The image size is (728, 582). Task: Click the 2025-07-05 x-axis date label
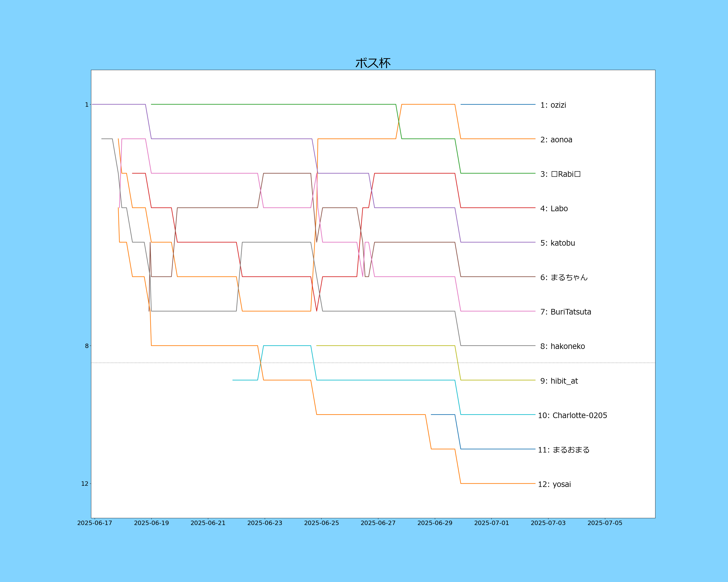[x=605, y=523]
